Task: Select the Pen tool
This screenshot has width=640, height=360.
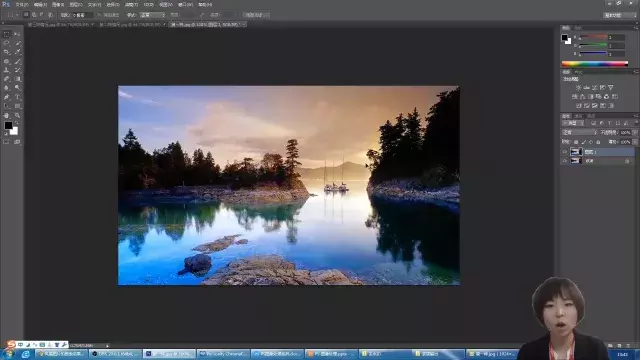Action: [x=7, y=97]
